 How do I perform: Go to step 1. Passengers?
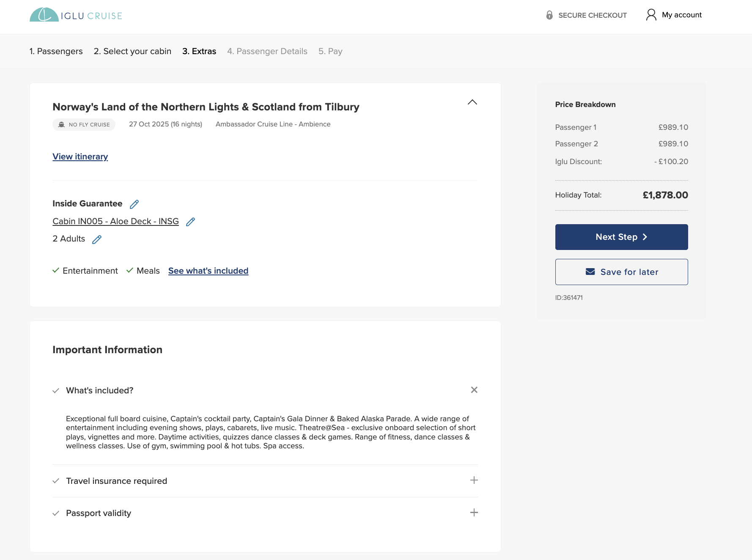[56, 51]
